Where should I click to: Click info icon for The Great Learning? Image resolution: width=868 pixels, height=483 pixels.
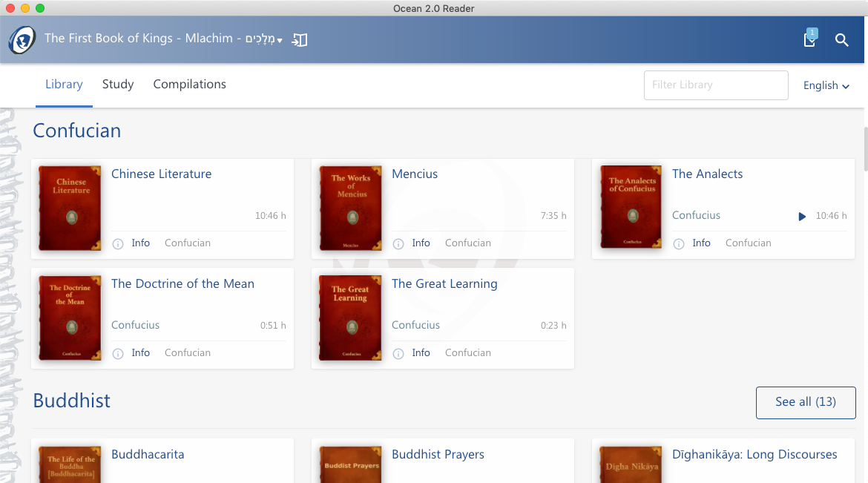[x=398, y=353]
